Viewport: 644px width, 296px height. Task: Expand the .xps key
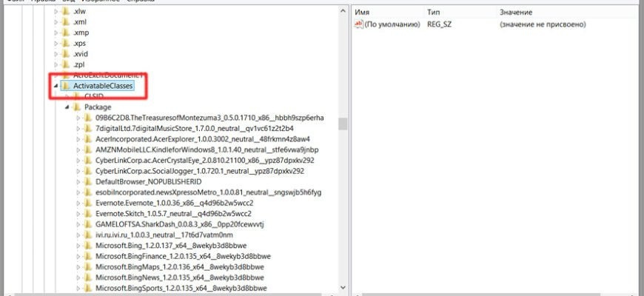[56, 43]
